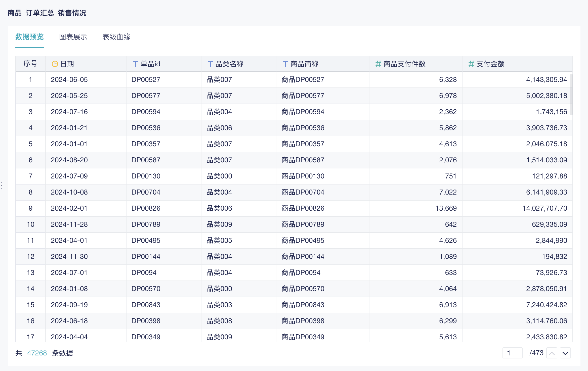Click the clock icon beside 日期 header
Screen dimensions: 588x371
(x=55, y=64)
